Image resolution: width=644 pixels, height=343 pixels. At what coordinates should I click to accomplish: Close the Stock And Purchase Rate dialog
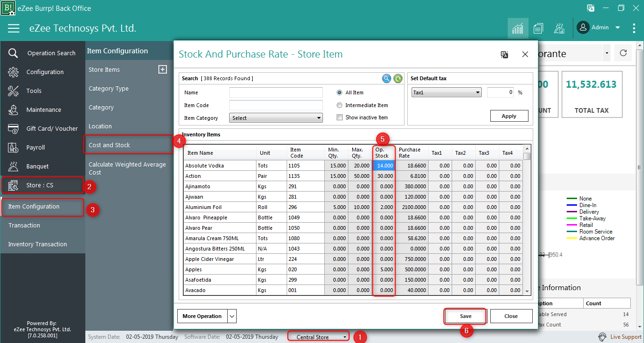tap(525, 55)
